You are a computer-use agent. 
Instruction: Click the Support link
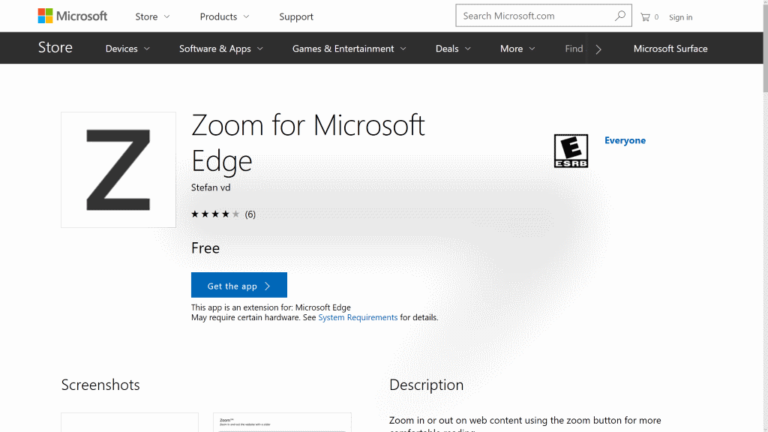tap(296, 17)
